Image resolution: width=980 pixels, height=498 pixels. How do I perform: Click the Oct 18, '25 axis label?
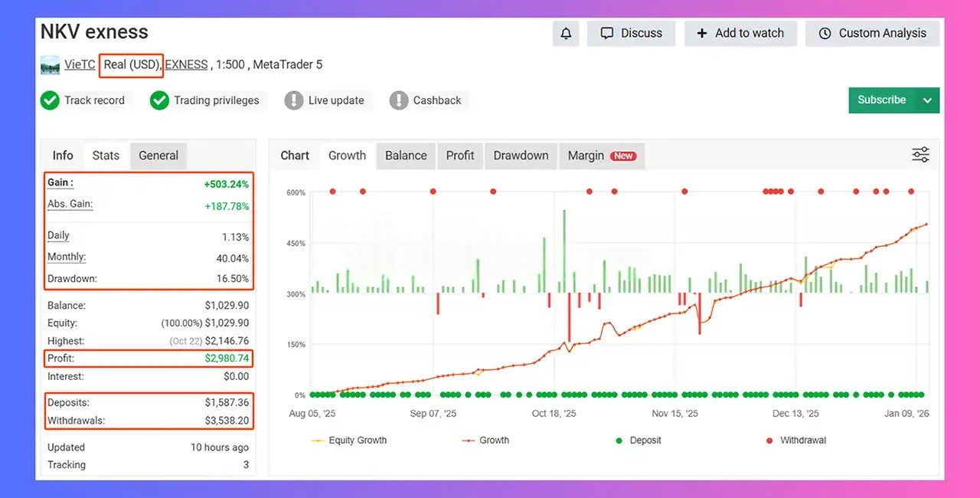pos(554,414)
